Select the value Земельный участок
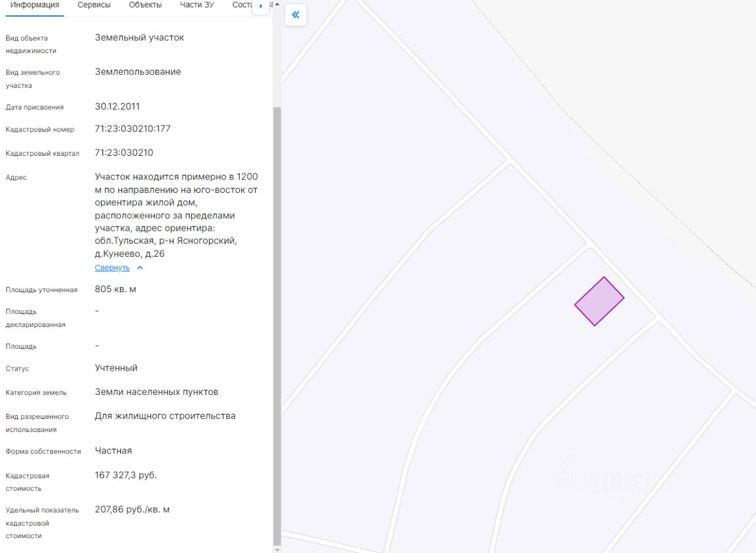The image size is (756, 553). (x=139, y=37)
